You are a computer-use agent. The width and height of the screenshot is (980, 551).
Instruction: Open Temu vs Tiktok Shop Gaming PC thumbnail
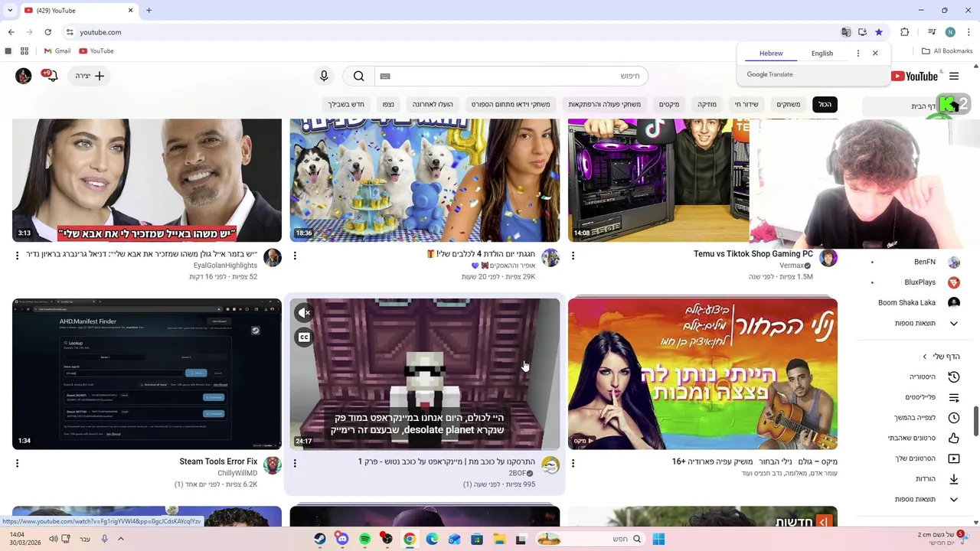point(658,181)
